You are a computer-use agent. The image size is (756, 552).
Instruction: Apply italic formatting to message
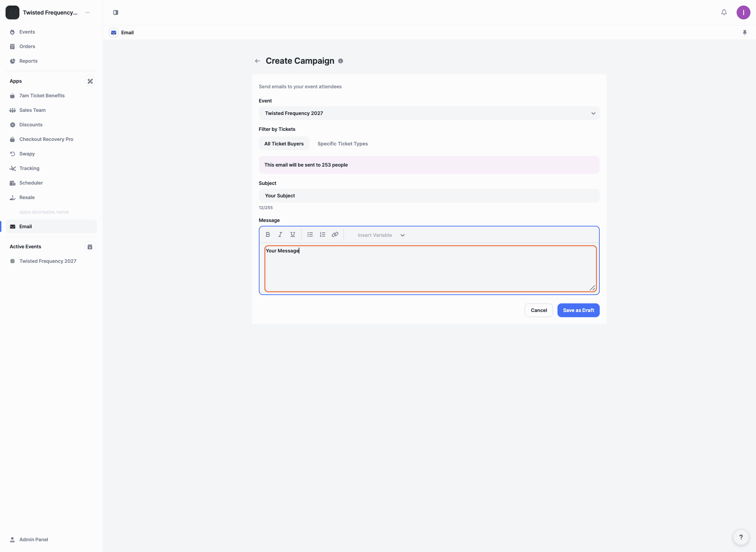click(x=280, y=234)
